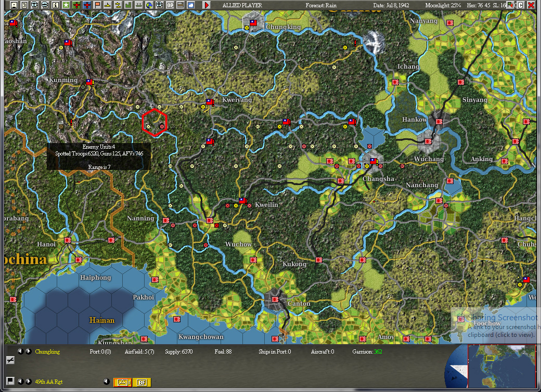Viewport: 541px width, 392px height.
Task: Open the information 'i' toolbar icon
Action: 55,5
